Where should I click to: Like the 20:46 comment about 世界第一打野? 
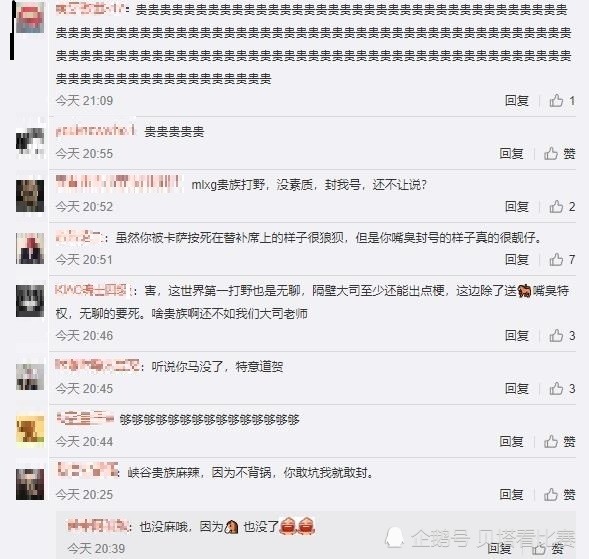[562, 335]
